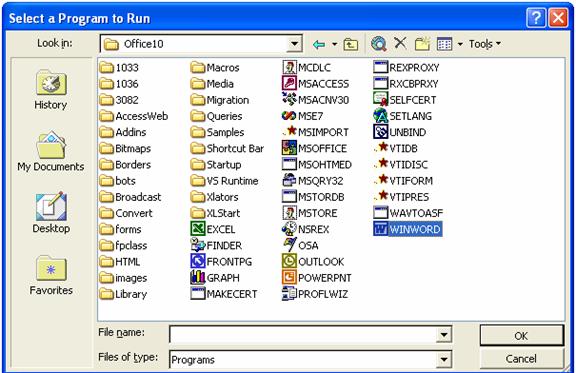Open the File name dropdown arrow

444,334
